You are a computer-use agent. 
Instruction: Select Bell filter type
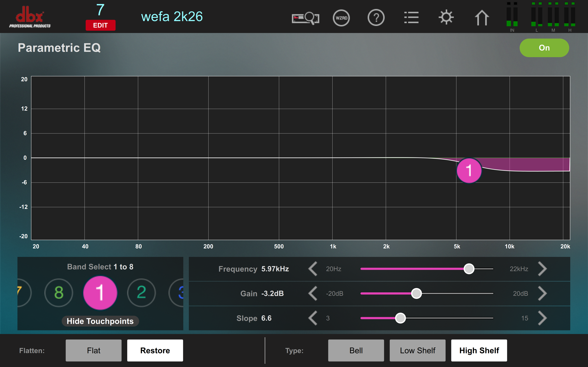point(356,350)
